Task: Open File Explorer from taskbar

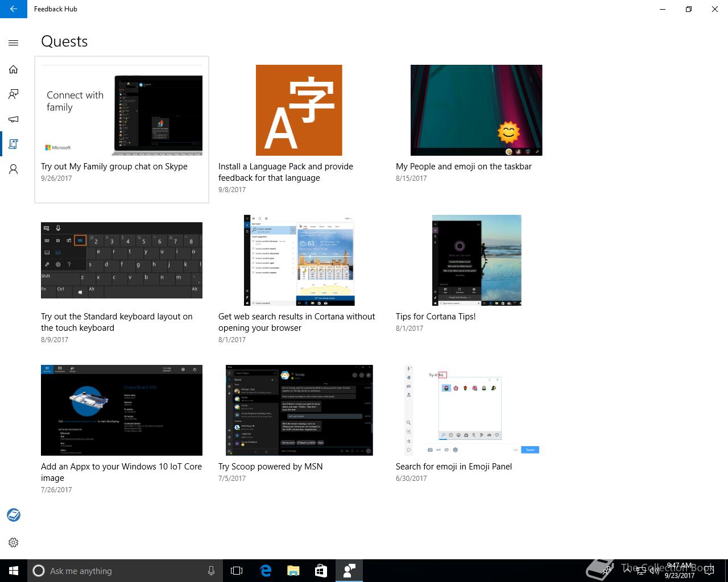Action: (293, 571)
